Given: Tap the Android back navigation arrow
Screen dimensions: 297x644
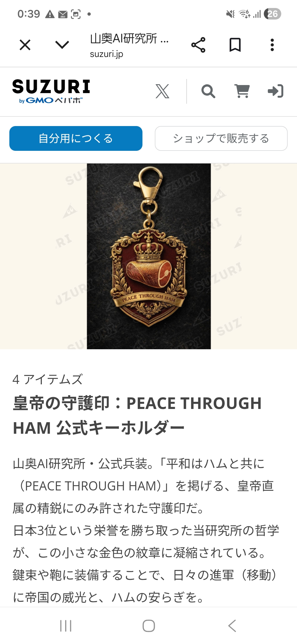Looking at the screenshot, I should tap(232, 626).
